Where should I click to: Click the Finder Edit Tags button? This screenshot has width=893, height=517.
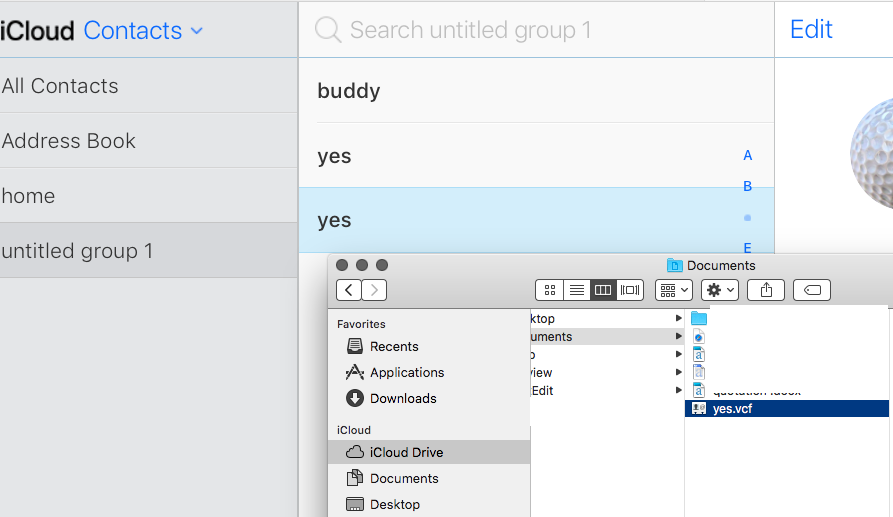tap(812, 290)
